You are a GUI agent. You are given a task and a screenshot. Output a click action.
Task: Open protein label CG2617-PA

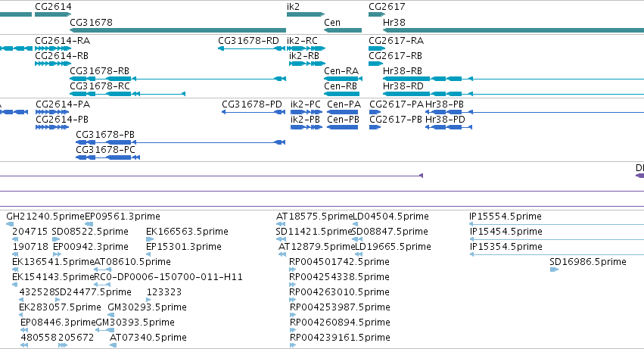click(397, 104)
